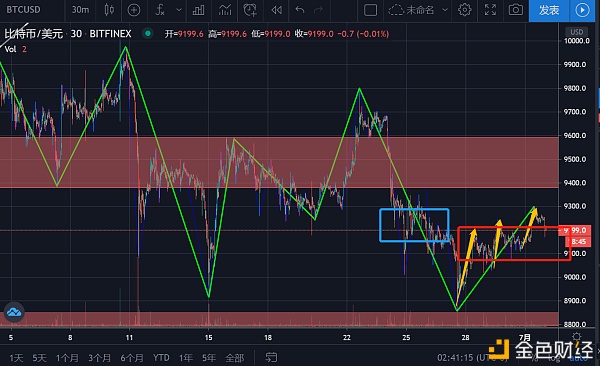Click the compare or add symbol icon
The height and width of the screenshot is (366, 600).
click(134, 10)
